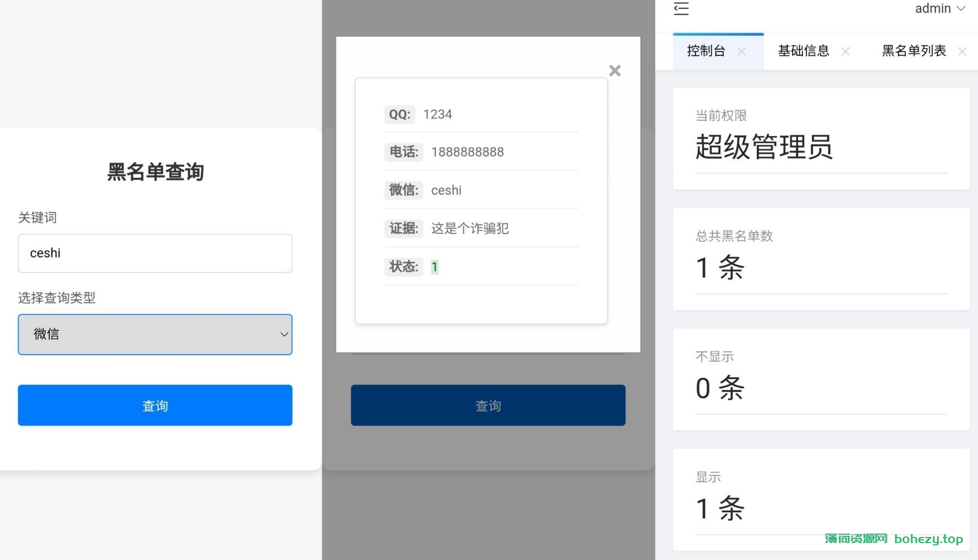The height and width of the screenshot is (560, 978).
Task: Switch to the 控制台 tab
Action: (x=706, y=51)
